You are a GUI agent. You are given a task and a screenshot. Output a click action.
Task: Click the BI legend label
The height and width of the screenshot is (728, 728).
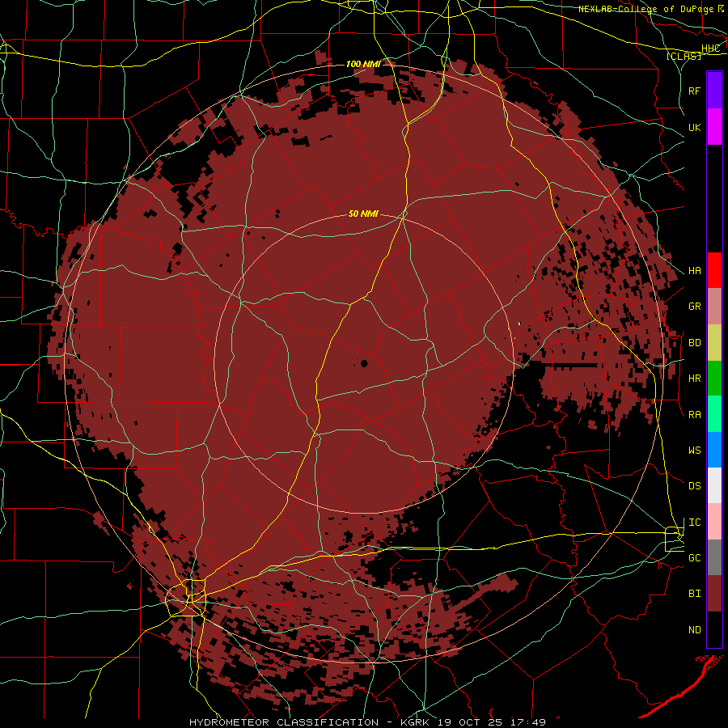pos(695,594)
